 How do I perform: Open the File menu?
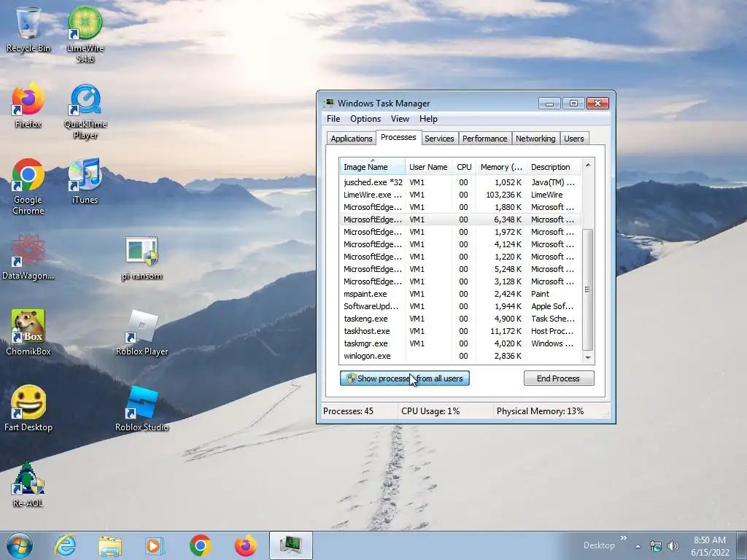click(333, 119)
